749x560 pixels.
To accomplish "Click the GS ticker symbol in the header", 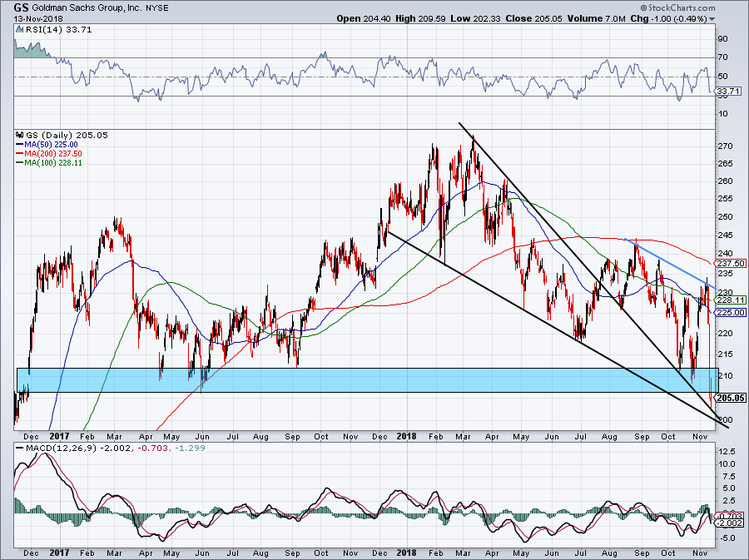I will click(x=21, y=7).
